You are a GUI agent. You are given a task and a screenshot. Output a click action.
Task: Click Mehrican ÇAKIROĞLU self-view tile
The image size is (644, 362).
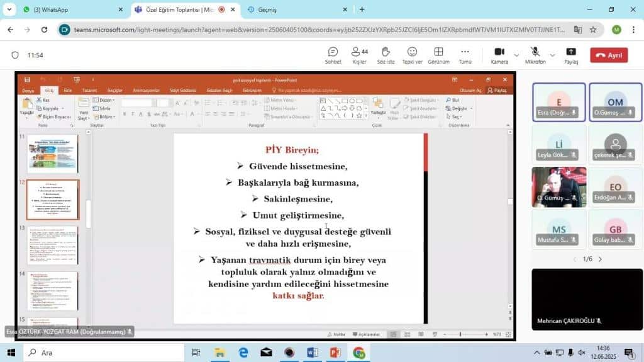pyautogui.click(x=587, y=300)
